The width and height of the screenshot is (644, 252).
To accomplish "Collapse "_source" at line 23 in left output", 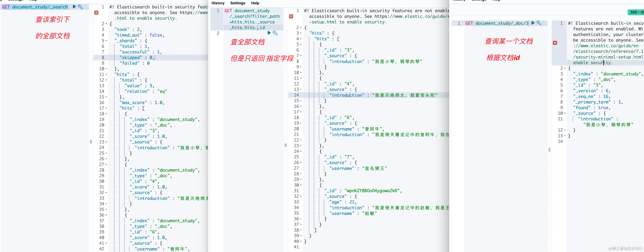I will [x=106, y=142].
